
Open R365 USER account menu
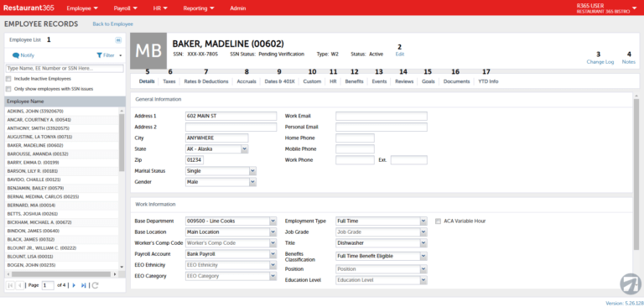pyautogui.click(x=606, y=8)
